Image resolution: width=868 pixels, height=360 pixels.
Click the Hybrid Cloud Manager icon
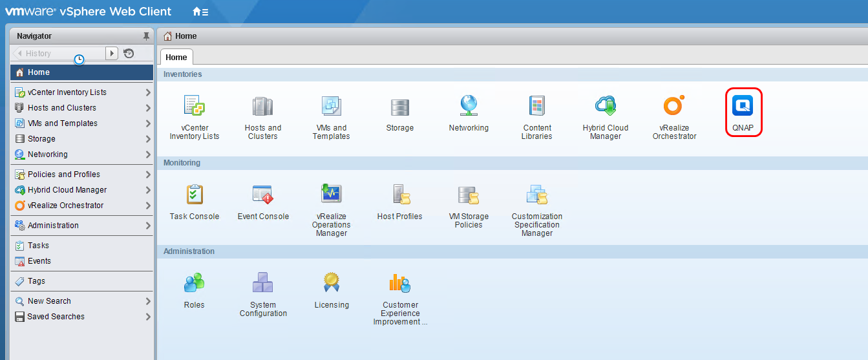coord(605,106)
